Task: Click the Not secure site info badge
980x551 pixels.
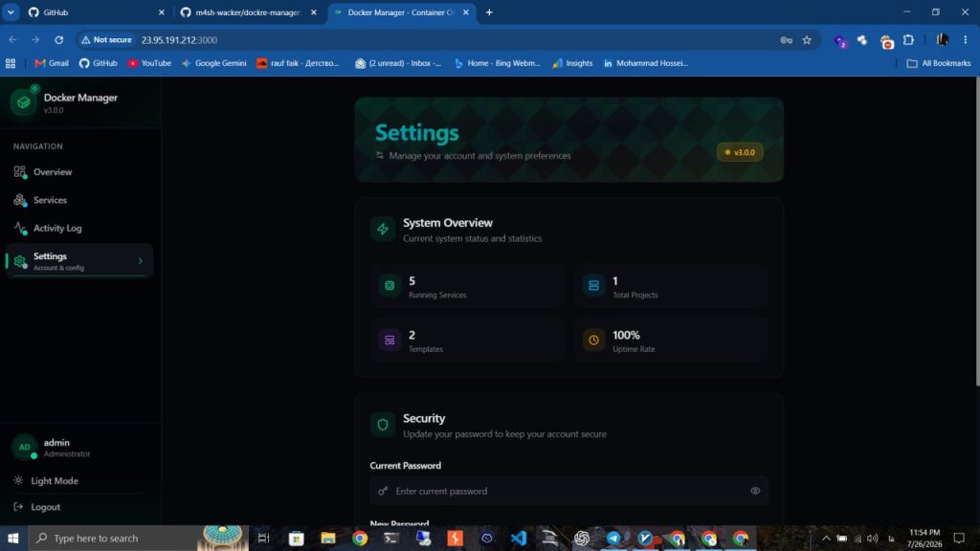Action: pos(107,40)
